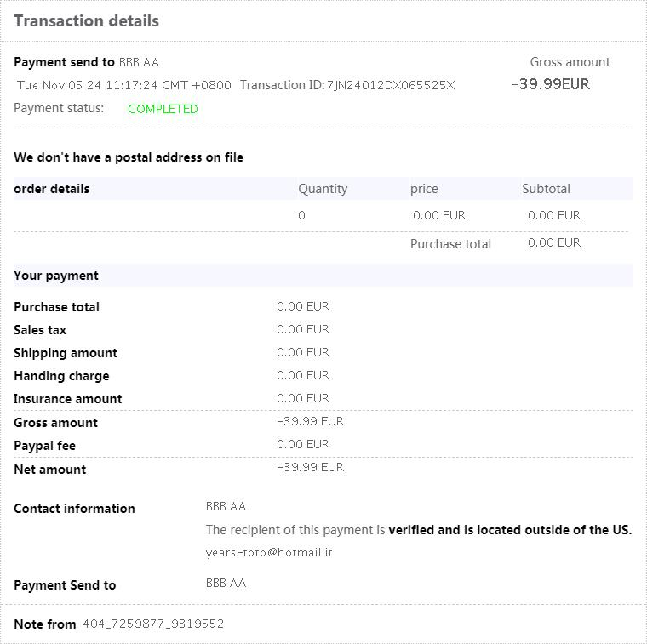
Task: Click the no postal address on file message
Action: [129, 157]
